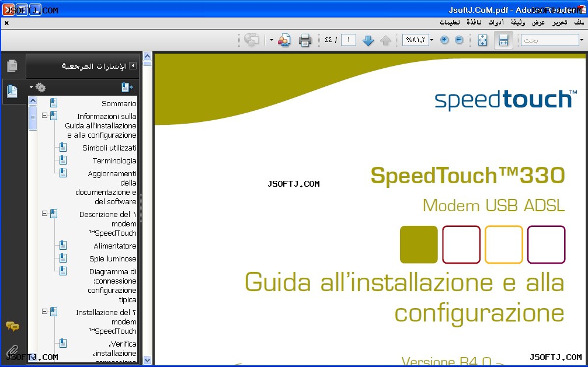Image resolution: width=588 pixels, height=367 pixels.
Task: Open the نافذة (Window) menu
Action: (474, 23)
